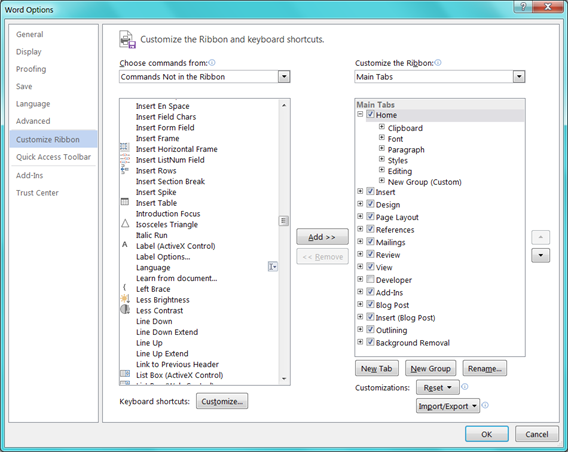The width and height of the screenshot is (568, 452).
Task: Collapse the Home tab tree node
Action: [360, 114]
